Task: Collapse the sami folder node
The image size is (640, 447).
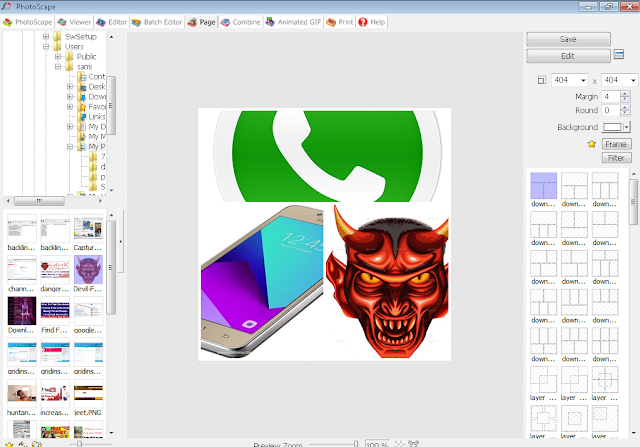Action: coord(58,67)
